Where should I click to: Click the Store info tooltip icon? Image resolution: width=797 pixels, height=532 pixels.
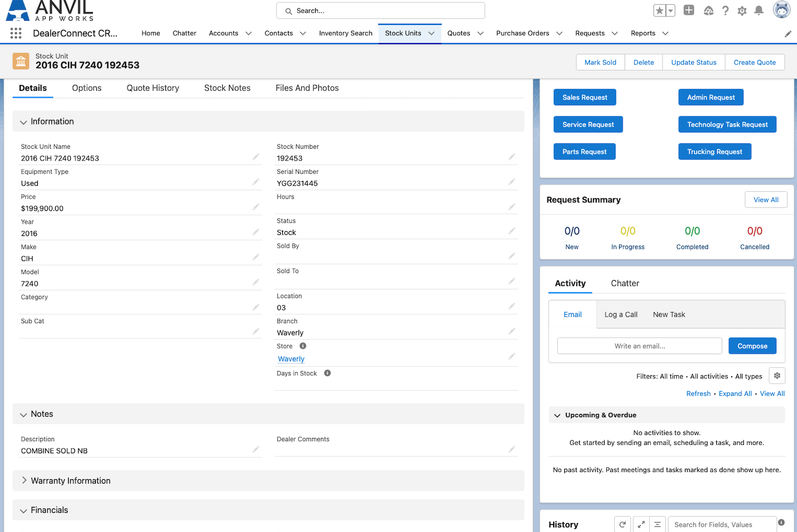pyautogui.click(x=303, y=346)
